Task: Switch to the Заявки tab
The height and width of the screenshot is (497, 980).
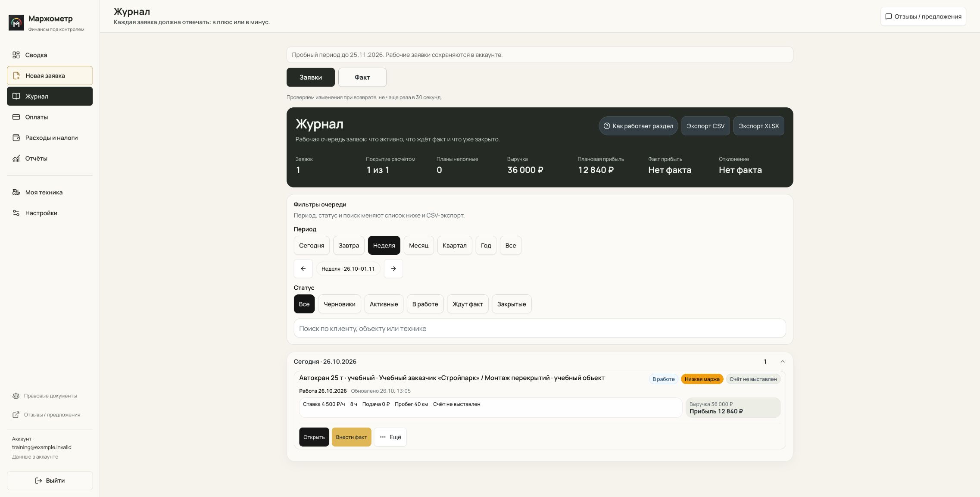Action: 311,77
